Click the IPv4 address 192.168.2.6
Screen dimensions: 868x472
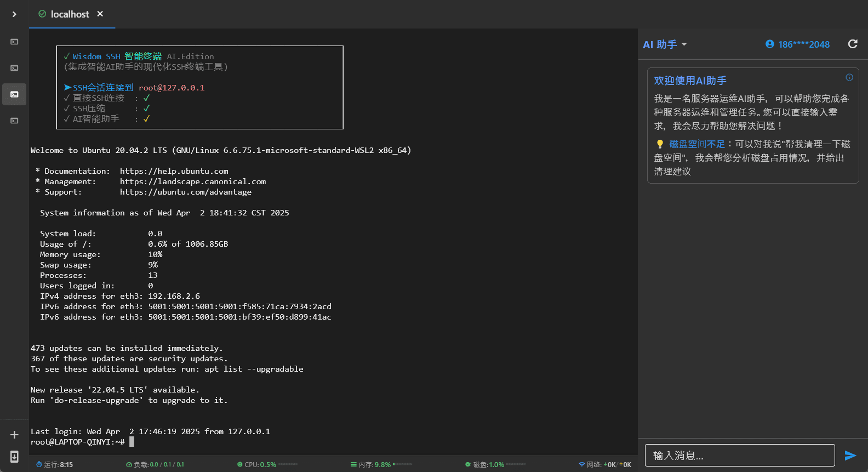click(x=174, y=296)
